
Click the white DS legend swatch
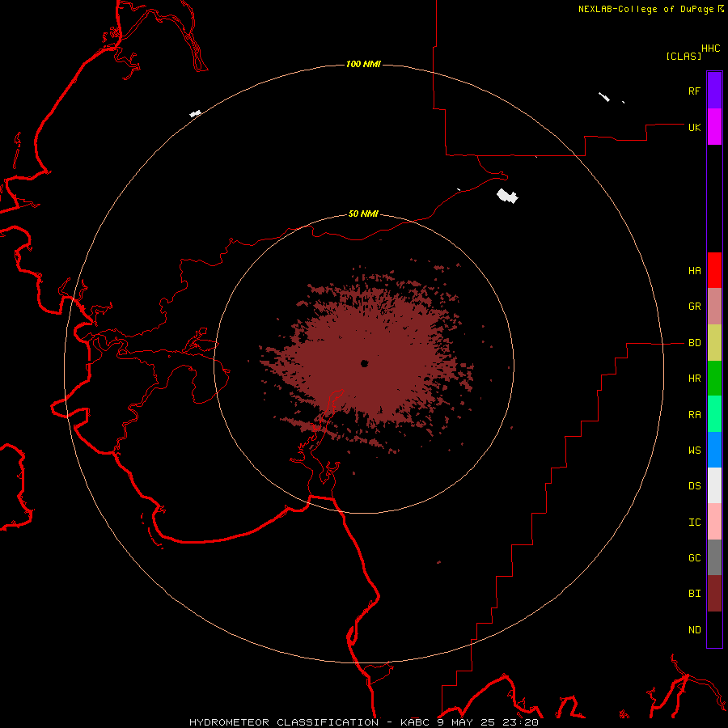pyautogui.click(x=714, y=485)
